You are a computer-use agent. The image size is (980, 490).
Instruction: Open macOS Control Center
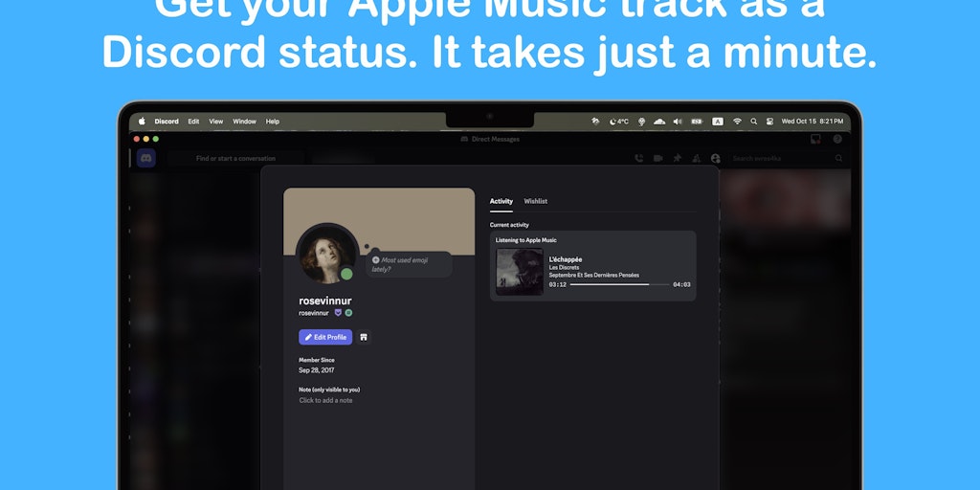coord(770,122)
